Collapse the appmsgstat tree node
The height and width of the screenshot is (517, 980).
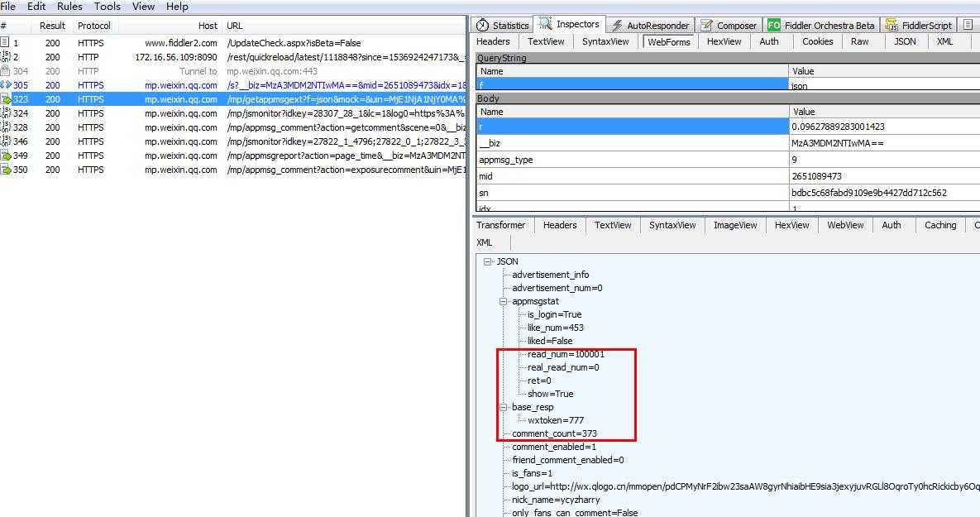pyautogui.click(x=503, y=301)
